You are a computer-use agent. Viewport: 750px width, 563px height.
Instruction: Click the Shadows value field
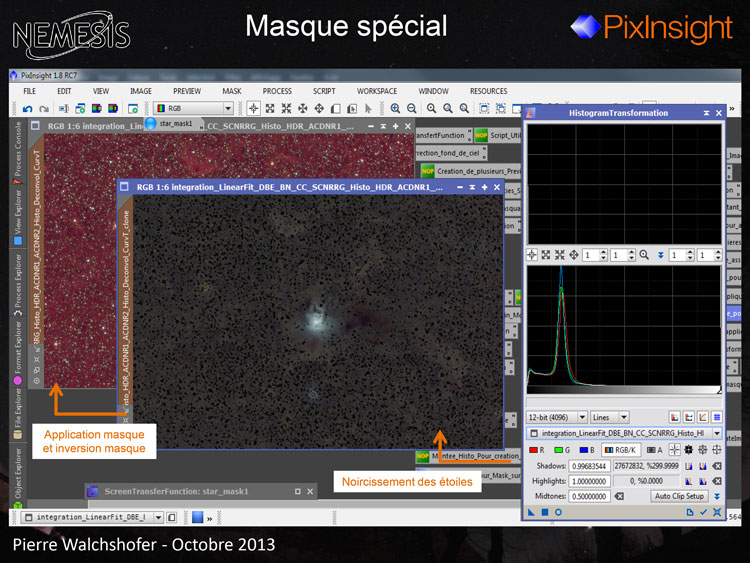[x=589, y=466]
